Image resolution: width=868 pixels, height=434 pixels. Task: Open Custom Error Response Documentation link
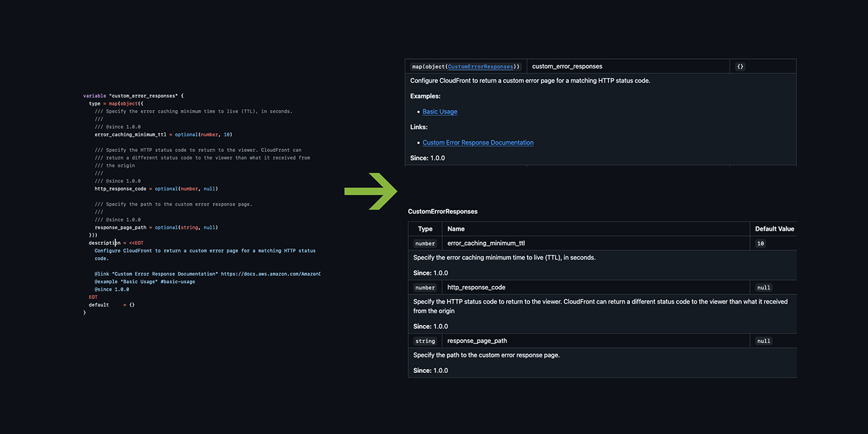[477, 142]
